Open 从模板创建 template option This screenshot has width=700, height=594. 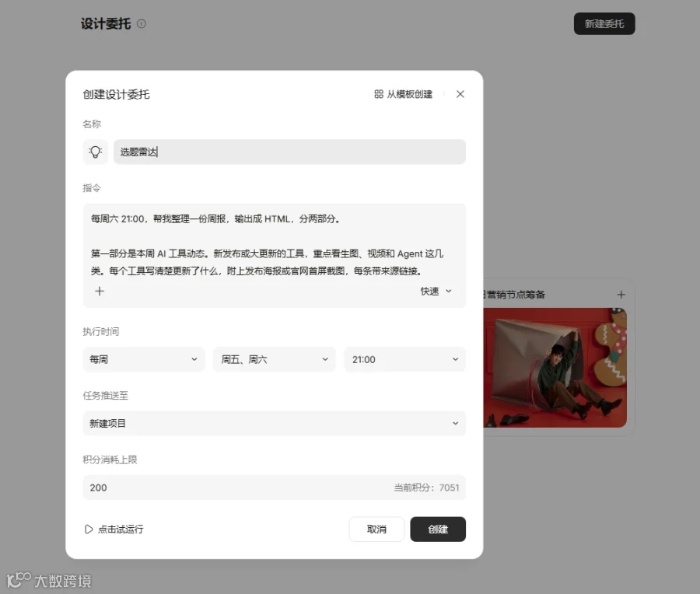404,94
